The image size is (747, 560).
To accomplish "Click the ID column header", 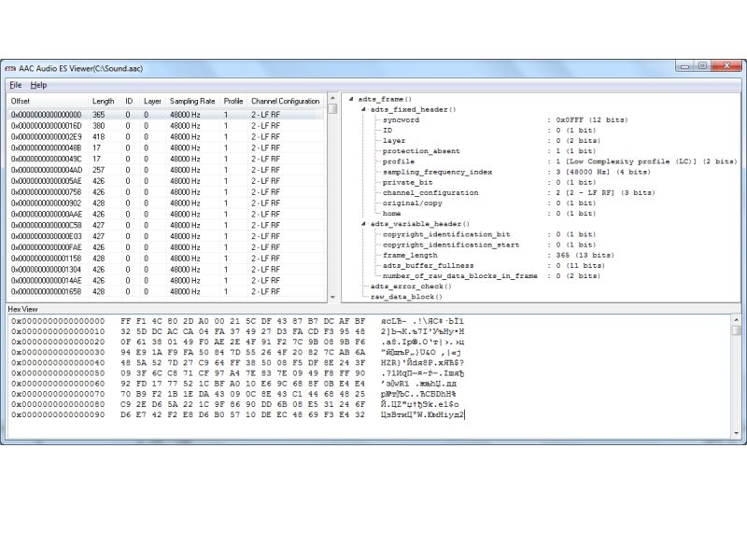I will click(x=131, y=101).
